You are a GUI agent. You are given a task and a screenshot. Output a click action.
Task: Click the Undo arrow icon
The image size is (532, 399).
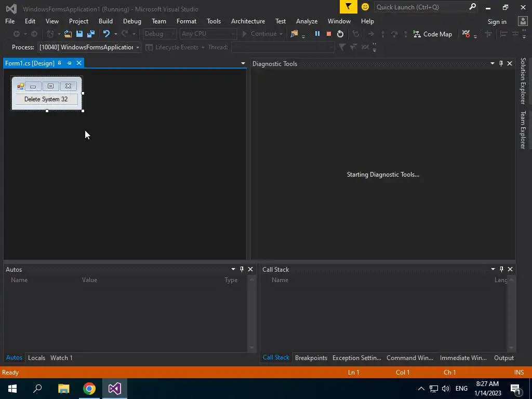click(107, 34)
